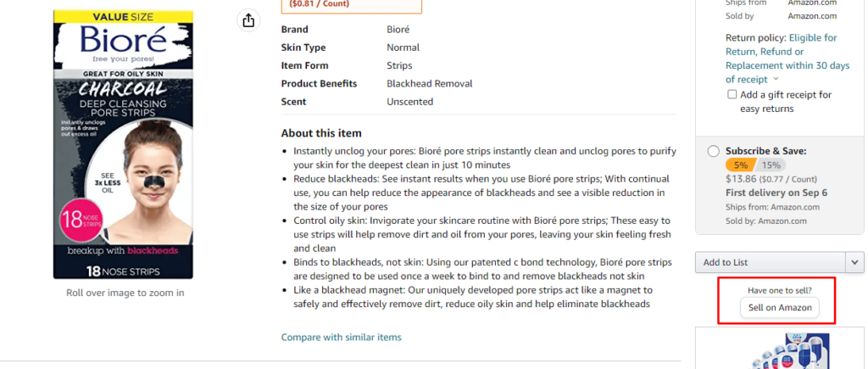The image size is (868, 369).
Task: Click the Bioré brand value text
Action: pyautogui.click(x=398, y=30)
